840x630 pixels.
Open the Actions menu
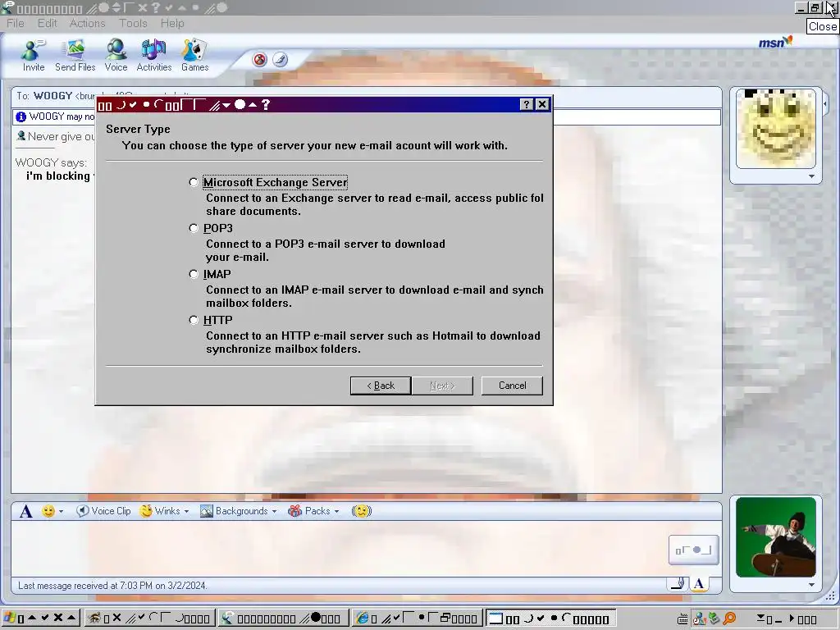tap(87, 23)
